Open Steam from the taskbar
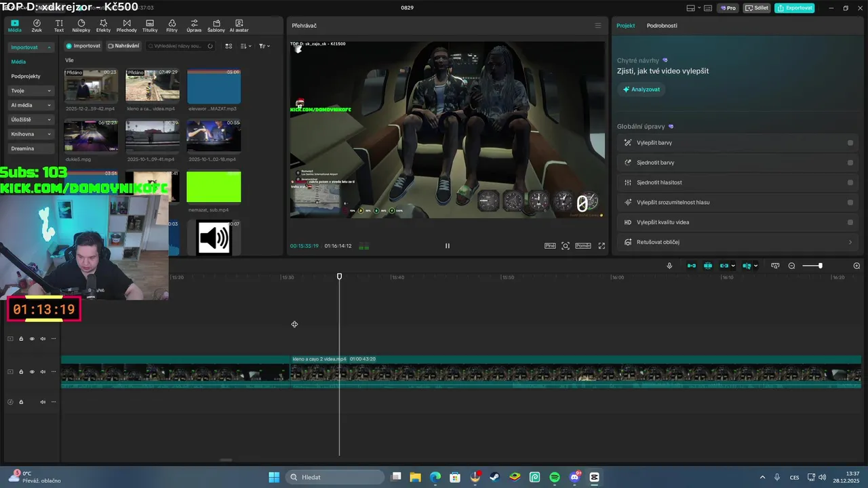Image resolution: width=868 pixels, height=488 pixels. [x=495, y=477]
